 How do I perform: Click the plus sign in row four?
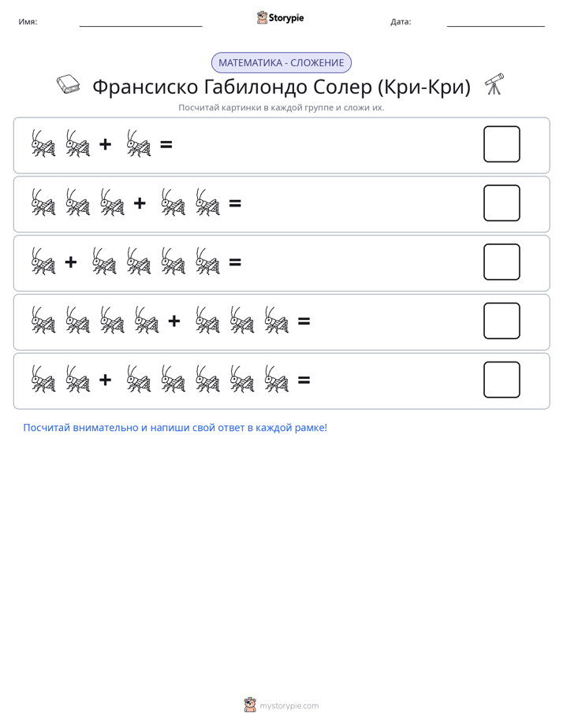pos(174,321)
